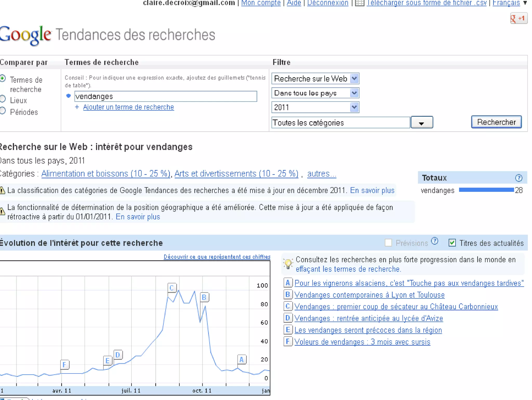The image size is (532, 400).
Task: Open the Dans tous les pays dropdown
Action: [315, 93]
